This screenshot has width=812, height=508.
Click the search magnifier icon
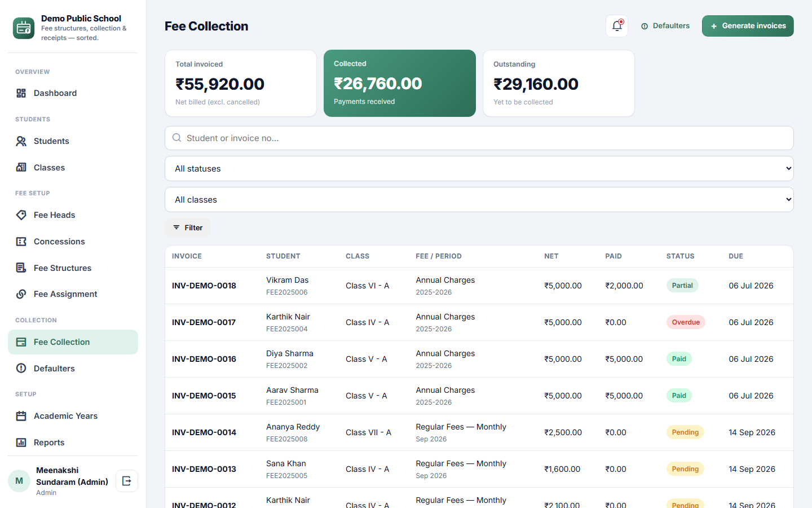coord(177,138)
